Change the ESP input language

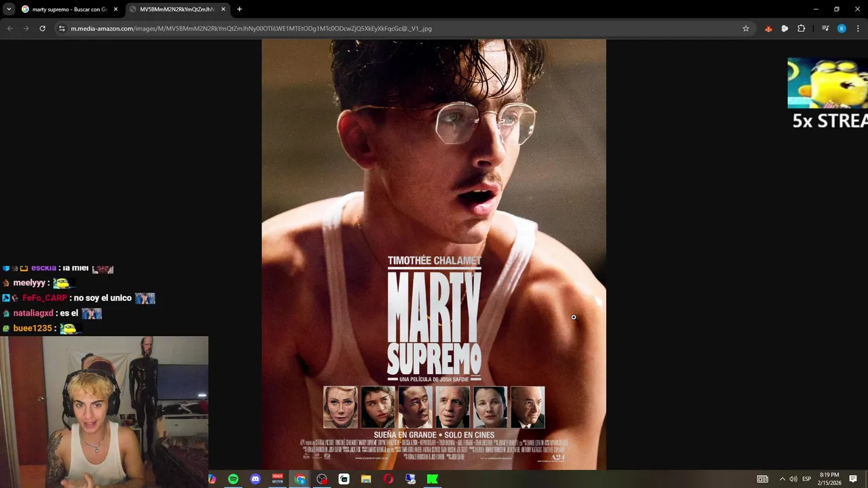coord(807,479)
